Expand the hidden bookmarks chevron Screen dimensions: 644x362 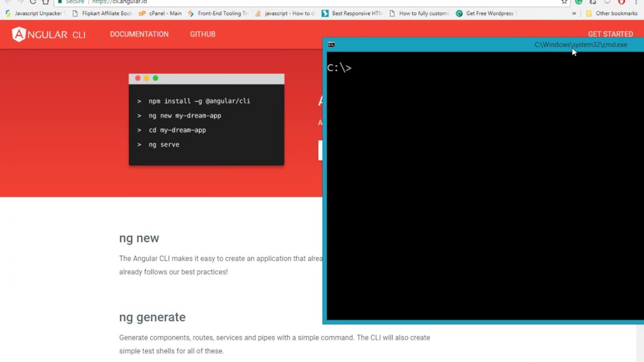574,14
